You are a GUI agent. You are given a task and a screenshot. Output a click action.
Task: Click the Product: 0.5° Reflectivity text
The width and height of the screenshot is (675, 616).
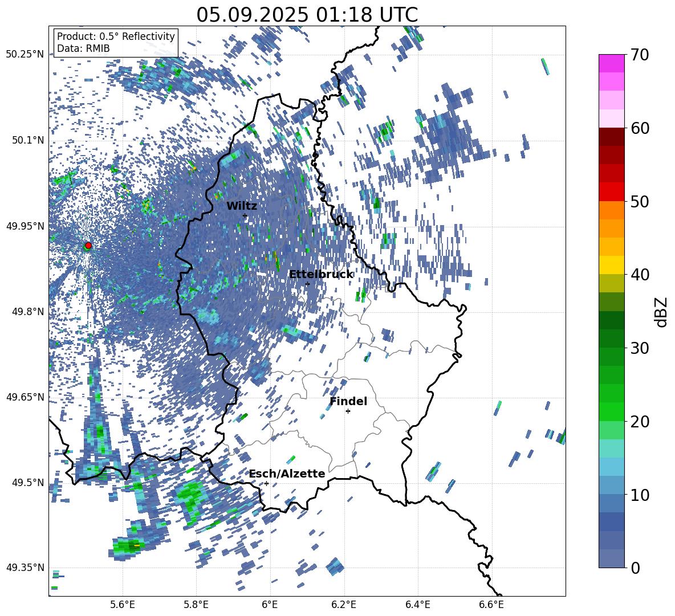click(x=116, y=36)
